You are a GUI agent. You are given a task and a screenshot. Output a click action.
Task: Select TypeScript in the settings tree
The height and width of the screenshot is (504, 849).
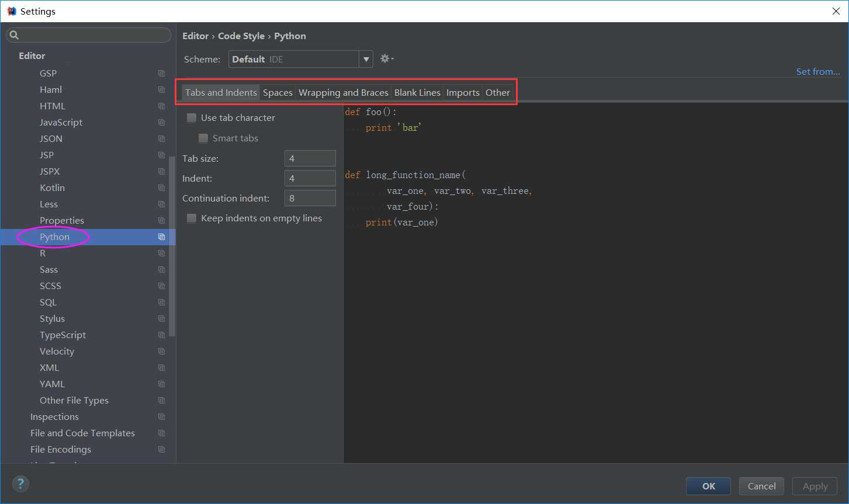point(63,335)
